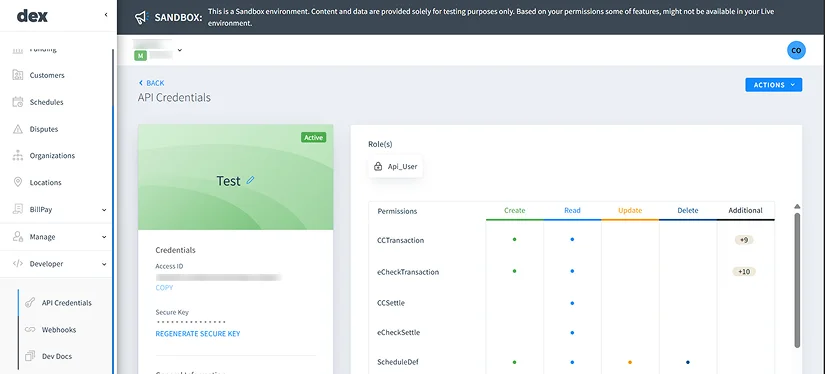825x374 pixels.
Task: Open the CO user avatar
Action: [x=796, y=50]
